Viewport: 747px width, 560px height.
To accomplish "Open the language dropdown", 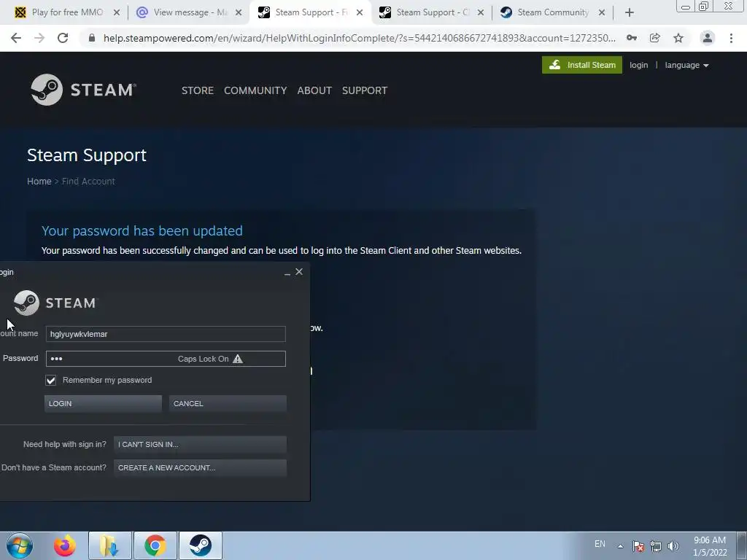I will [686, 65].
